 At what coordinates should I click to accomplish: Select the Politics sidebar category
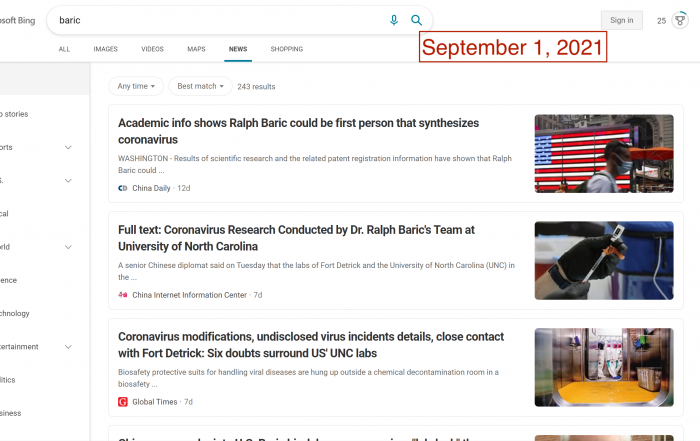[x=8, y=380]
